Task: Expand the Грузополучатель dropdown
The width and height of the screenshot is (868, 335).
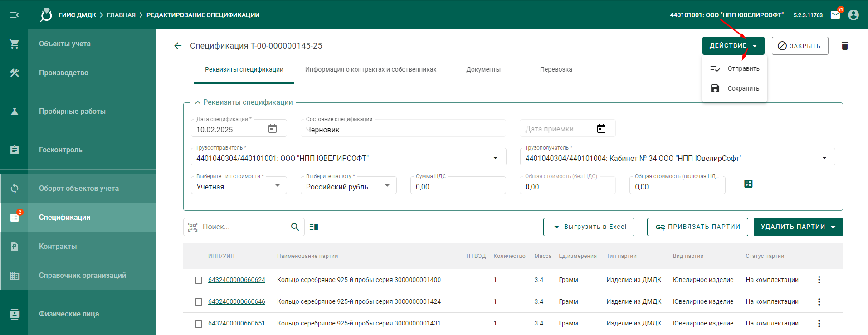Action: (824, 158)
